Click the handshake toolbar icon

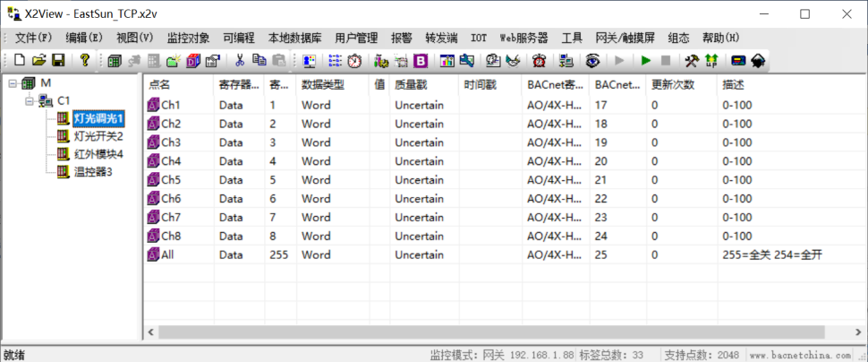coord(513,60)
